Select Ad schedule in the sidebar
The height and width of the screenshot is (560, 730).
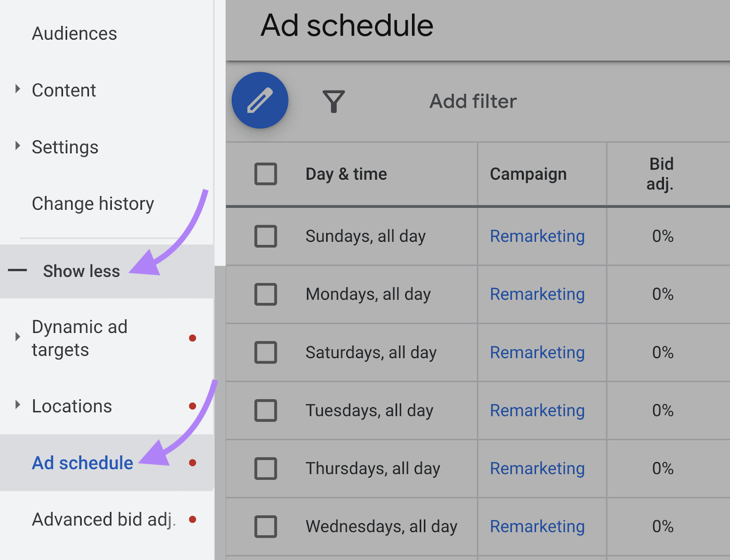click(x=82, y=462)
